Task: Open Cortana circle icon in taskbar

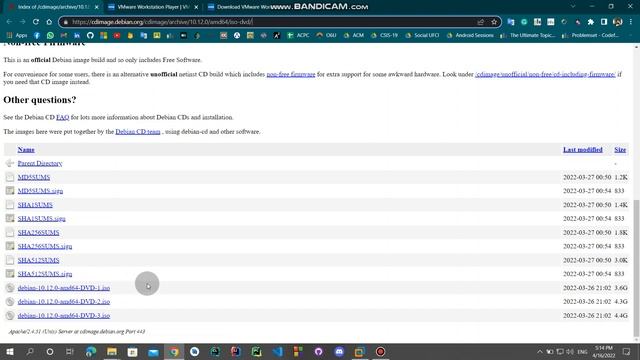Action: (x=50, y=351)
